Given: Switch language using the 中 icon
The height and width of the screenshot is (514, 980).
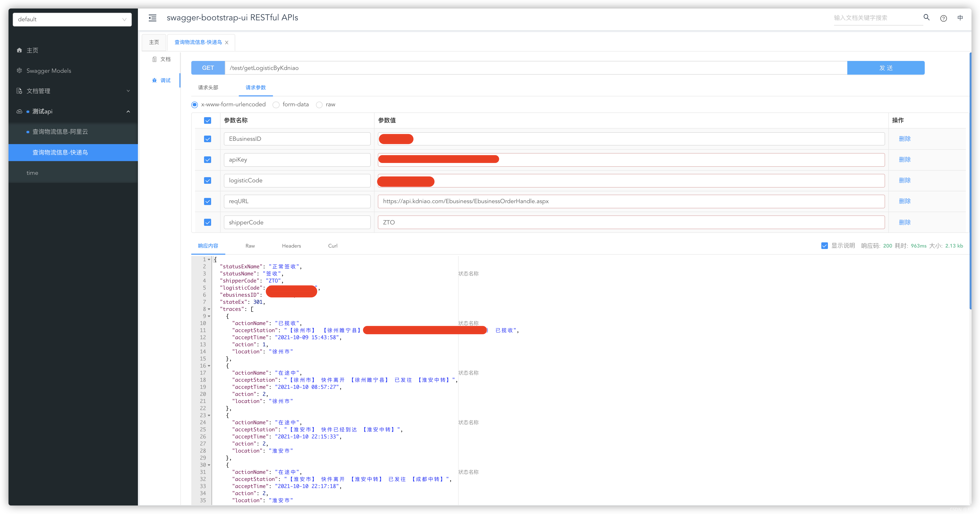Looking at the screenshot, I should coord(960,18).
